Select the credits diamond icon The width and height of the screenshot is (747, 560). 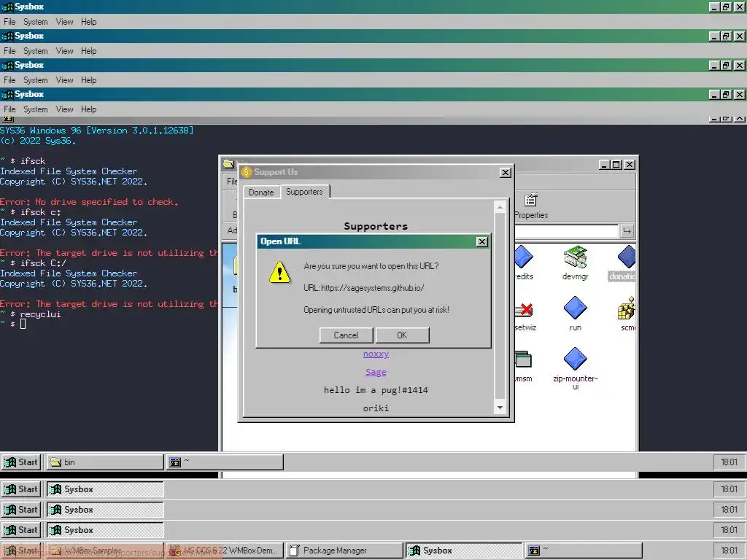pos(524,262)
